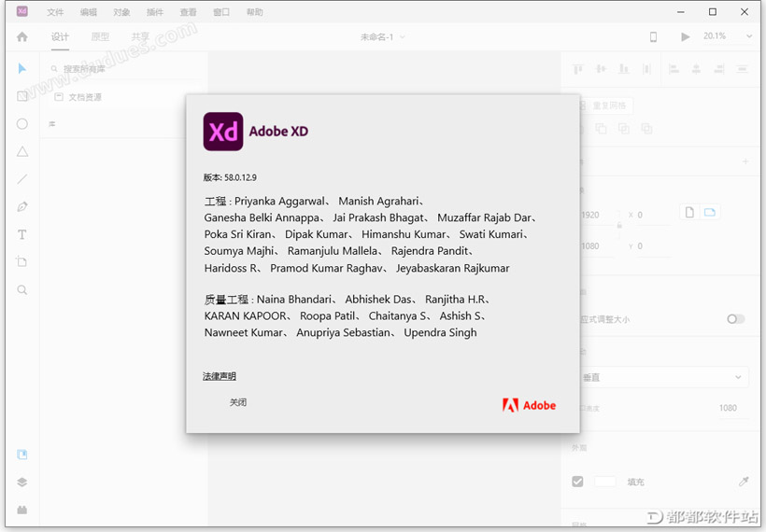Open the 窗口 menu
Image resolution: width=766 pixels, height=532 pixels.
221,12
